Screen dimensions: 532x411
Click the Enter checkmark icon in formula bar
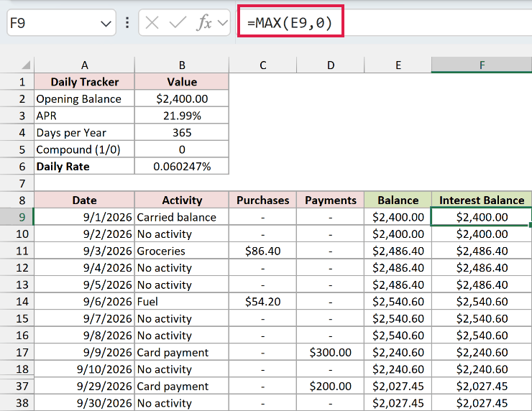[x=178, y=23]
